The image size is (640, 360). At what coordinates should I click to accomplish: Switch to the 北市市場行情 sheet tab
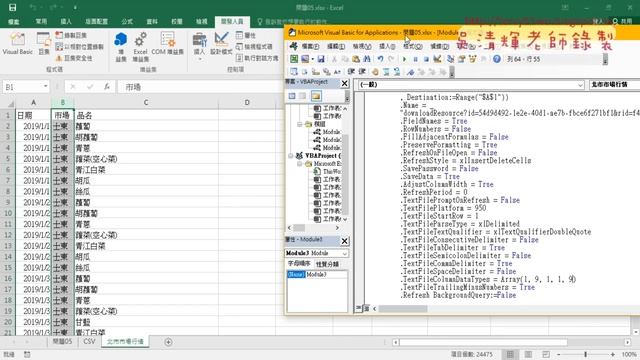pos(125,341)
